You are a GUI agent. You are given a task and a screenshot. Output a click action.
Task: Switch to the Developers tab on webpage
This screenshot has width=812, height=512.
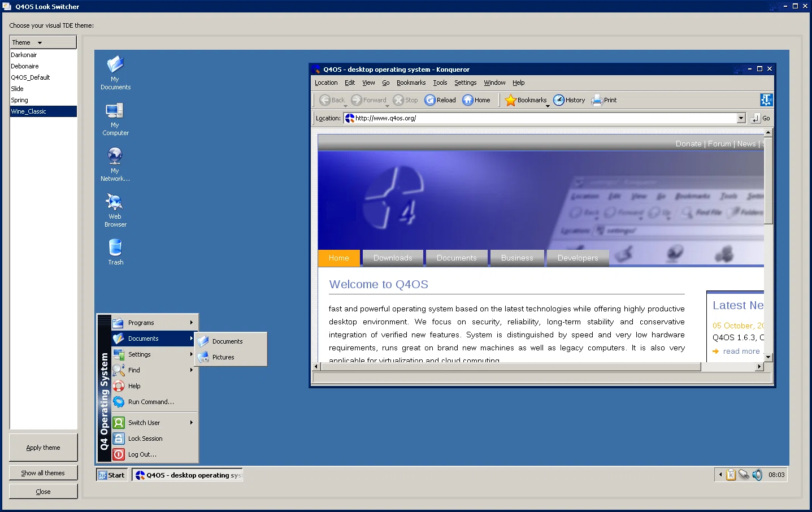click(577, 258)
